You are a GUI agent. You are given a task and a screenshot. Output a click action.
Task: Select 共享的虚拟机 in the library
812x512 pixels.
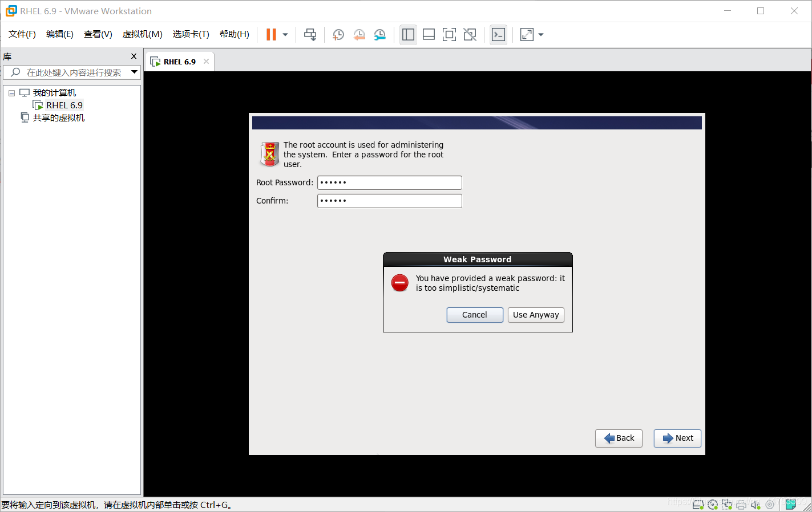59,118
